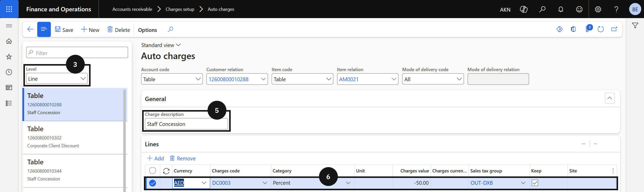Screen dimensions: 644x192
Task: Open feedback smiley icon
Action: point(579,9)
